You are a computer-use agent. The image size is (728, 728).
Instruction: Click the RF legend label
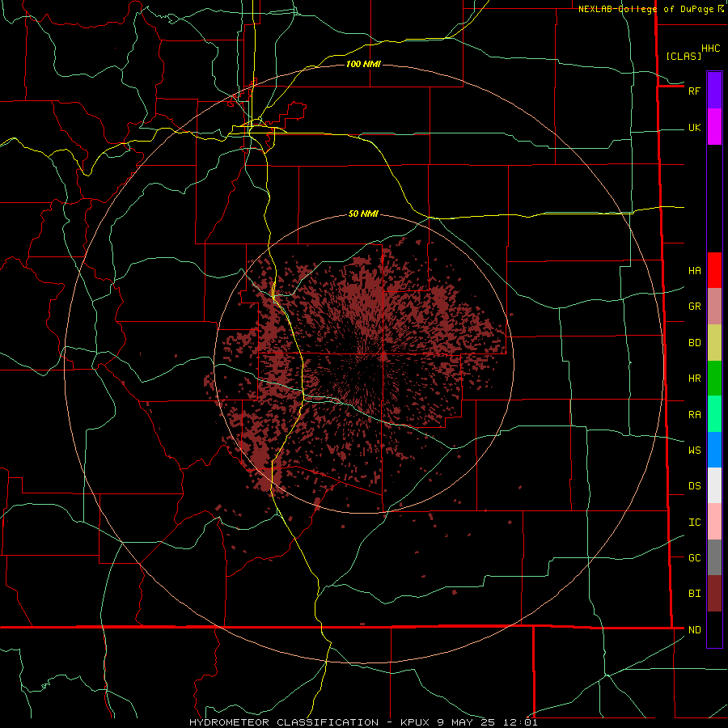(x=695, y=91)
